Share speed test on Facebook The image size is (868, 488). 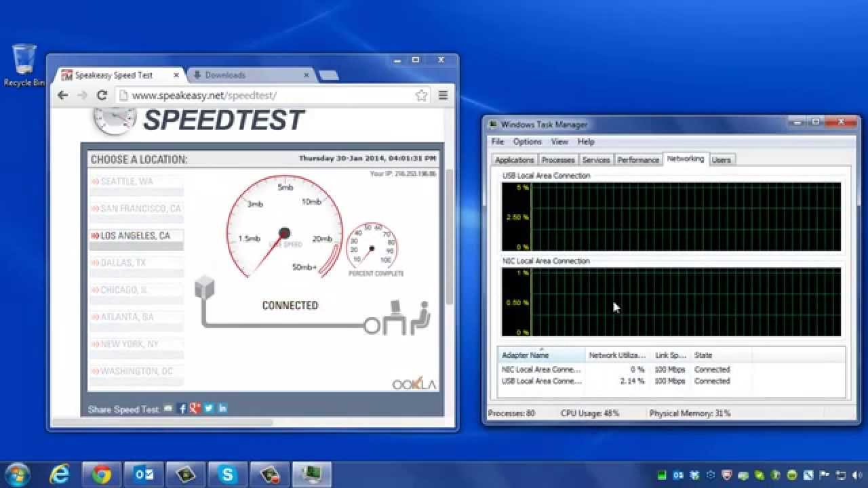(x=182, y=409)
